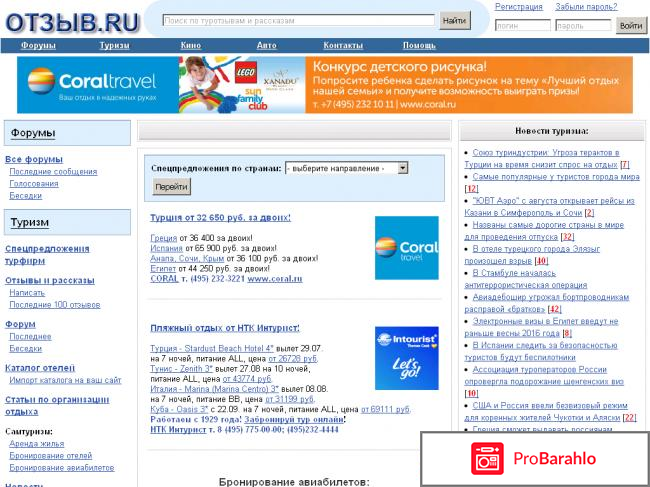Click the Intourist Let's go logo

pos(407,358)
